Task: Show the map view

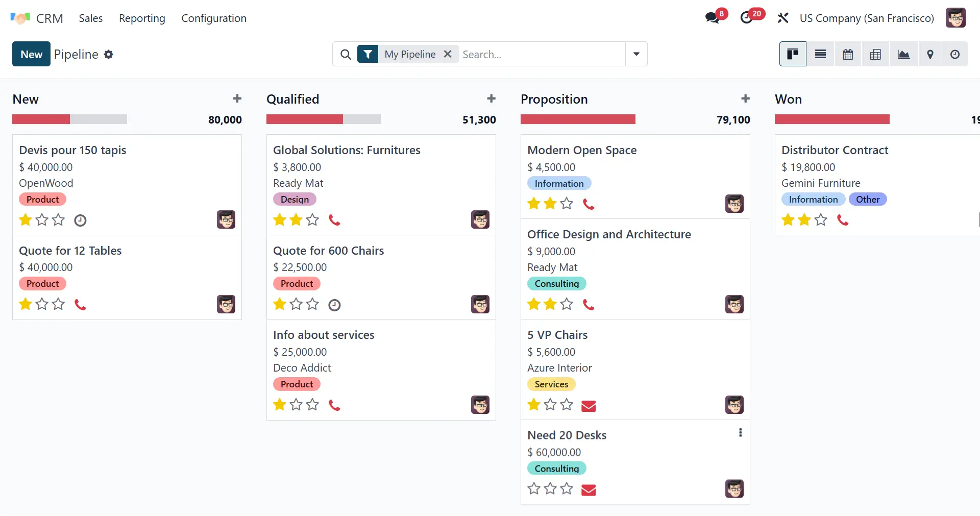Action: pyautogui.click(x=930, y=54)
